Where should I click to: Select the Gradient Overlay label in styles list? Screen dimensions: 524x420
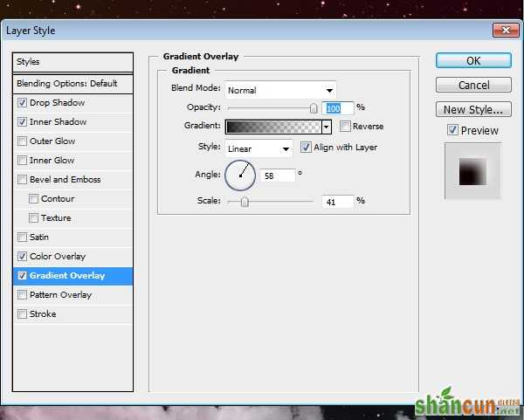[67, 276]
